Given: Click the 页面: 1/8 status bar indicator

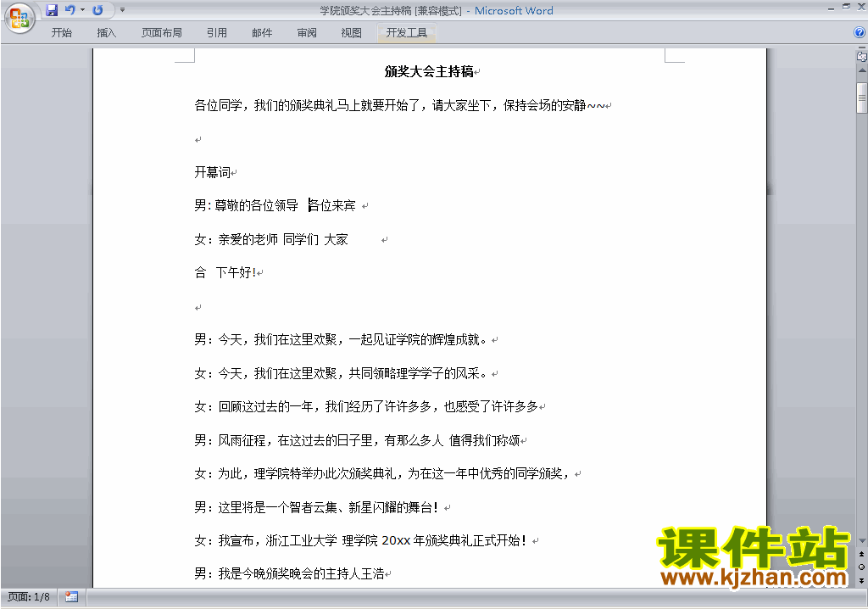Looking at the screenshot, I should pos(29,597).
